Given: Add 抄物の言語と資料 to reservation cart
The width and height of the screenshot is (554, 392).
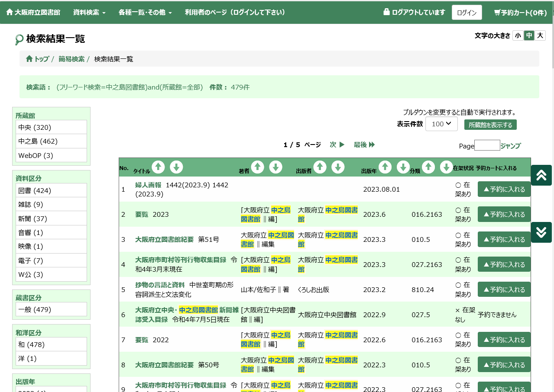Looking at the screenshot, I should (x=504, y=289).
